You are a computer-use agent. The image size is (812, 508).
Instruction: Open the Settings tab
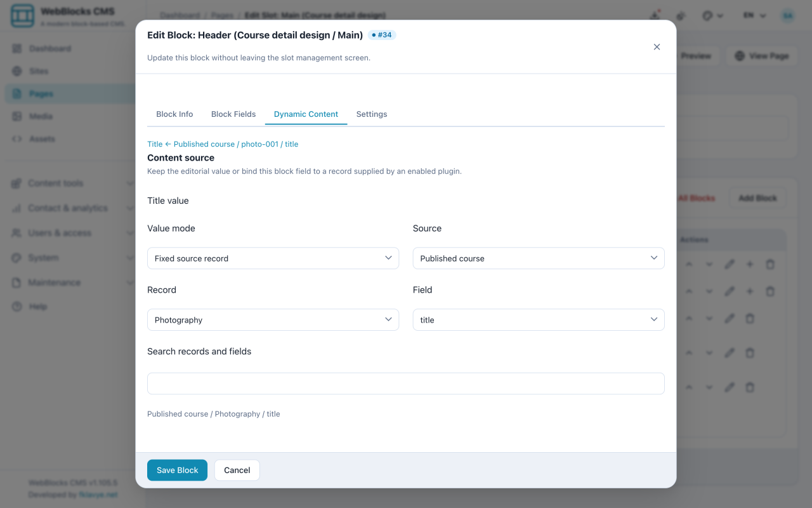(372, 114)
